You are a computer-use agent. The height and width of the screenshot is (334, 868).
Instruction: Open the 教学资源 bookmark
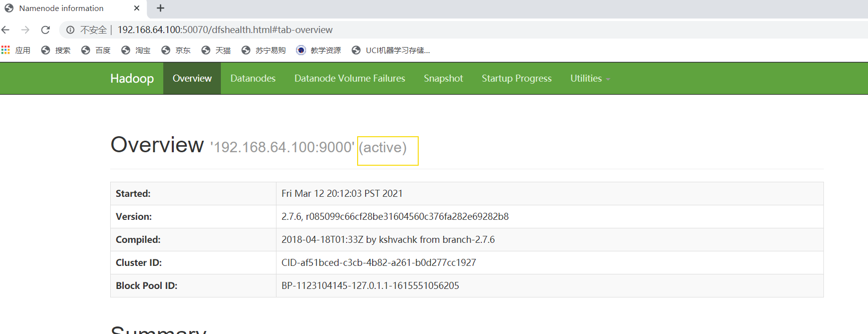coord(319,50)
